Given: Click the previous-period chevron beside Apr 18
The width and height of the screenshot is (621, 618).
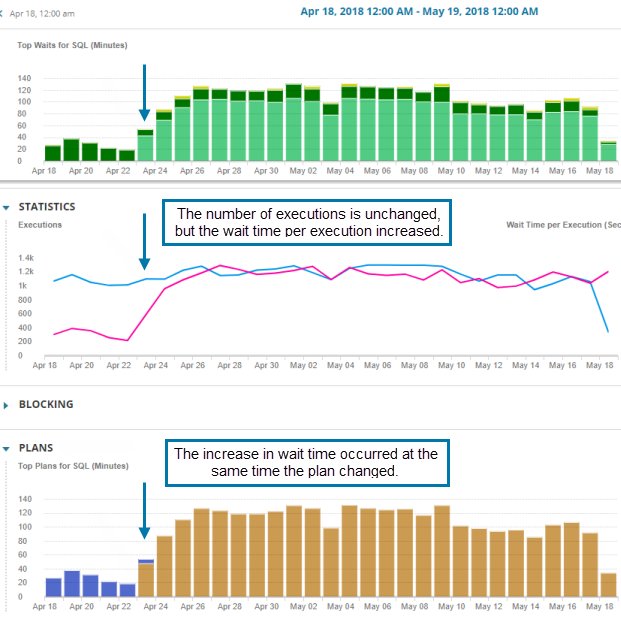Looking at the screenshot, I should [x=4, y=15].
